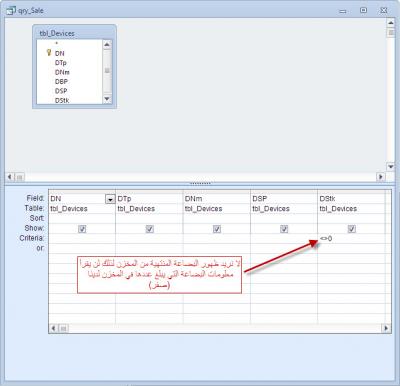This screenshot has height=386, width=400.
Task: Select the DBP field in tbl_Devices list
Action: tap(61, 81)
